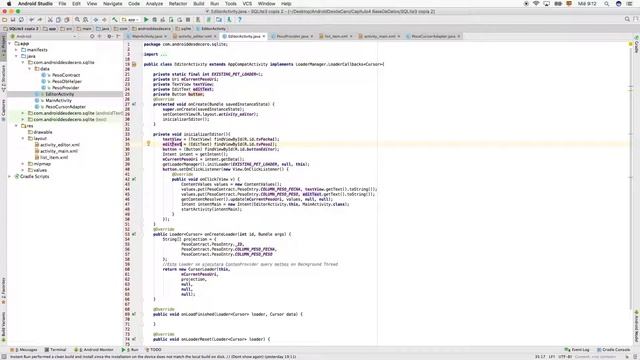Collapse the data package arrow
The height and width of the screenshot is (360, 640).
click(29, 69)
